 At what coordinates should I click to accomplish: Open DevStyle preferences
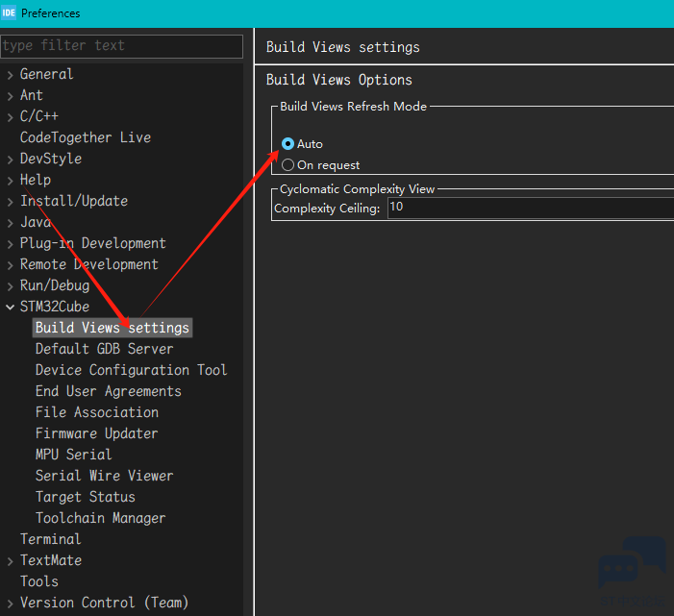tap(51, 159)
